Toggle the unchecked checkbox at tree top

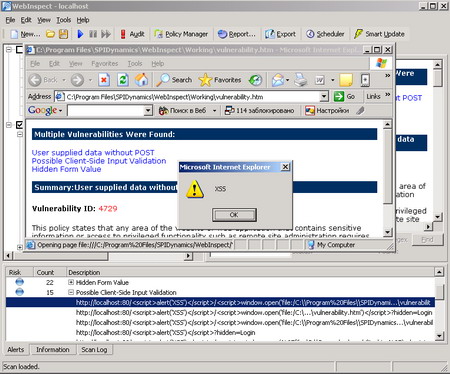point(20,50)
